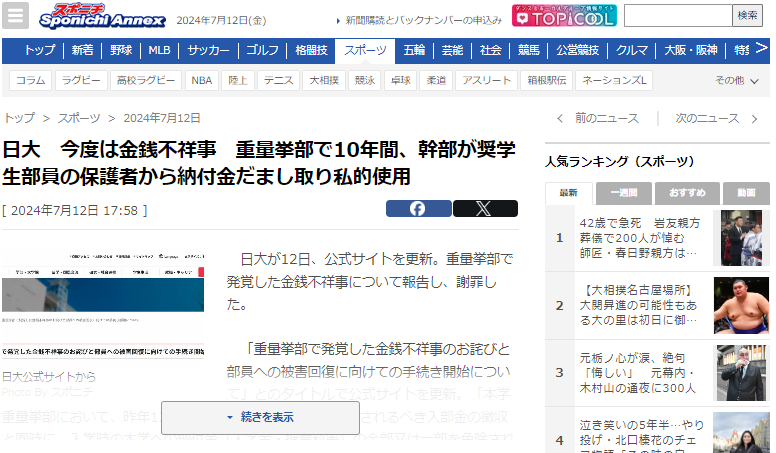Open テニス subcategory

pos(279,80)
